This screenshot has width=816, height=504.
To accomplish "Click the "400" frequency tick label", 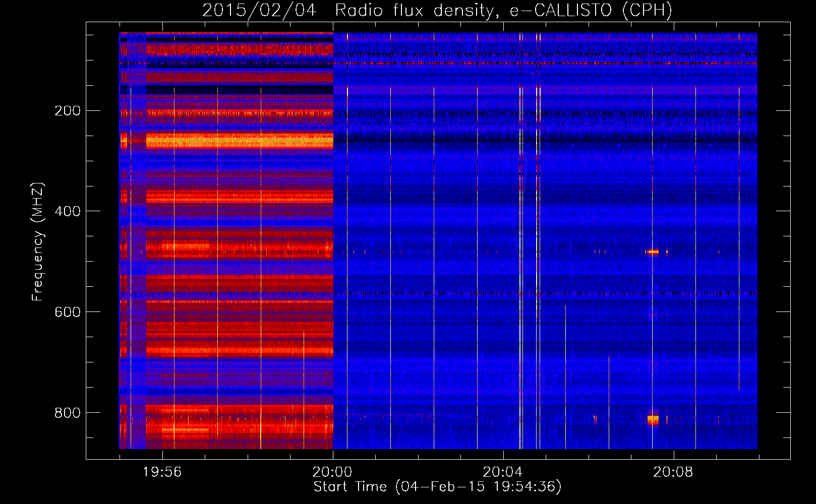I will pyautogui.click(x=68, y=212).
